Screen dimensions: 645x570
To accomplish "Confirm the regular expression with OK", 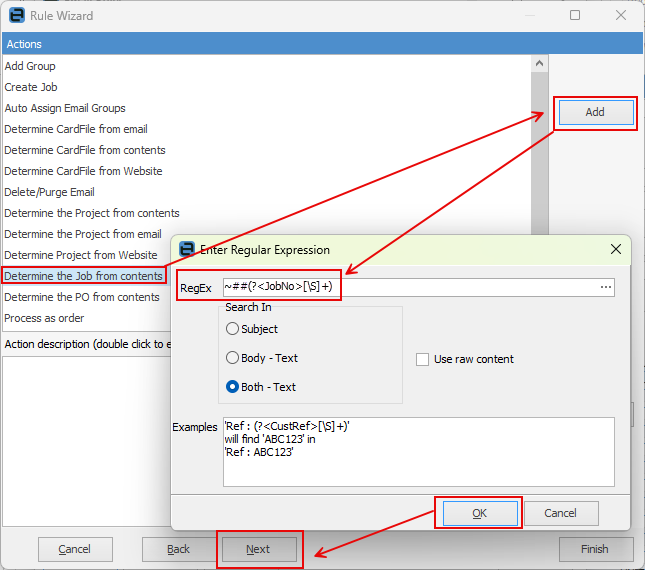I will point(480,513).
